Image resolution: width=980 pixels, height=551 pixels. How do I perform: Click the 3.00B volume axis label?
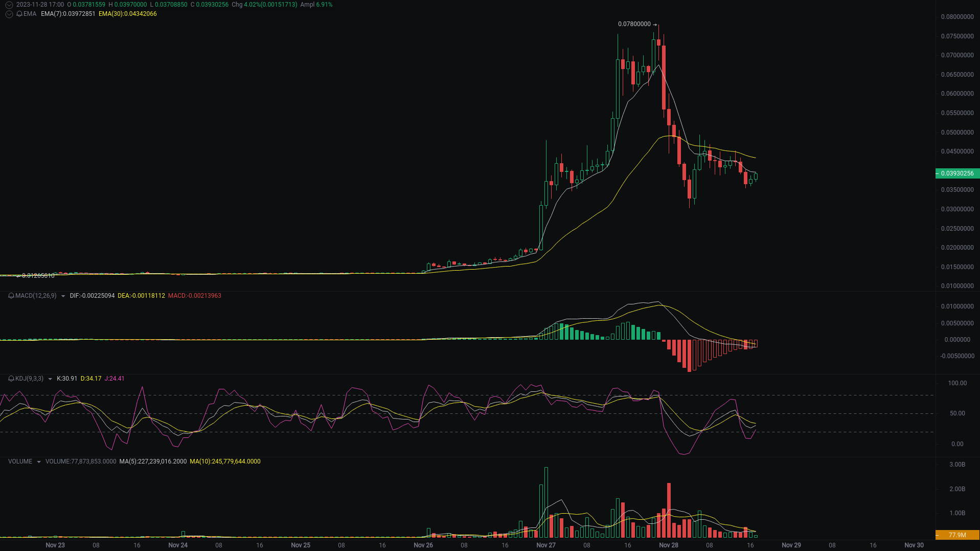(x=958, y=465)
